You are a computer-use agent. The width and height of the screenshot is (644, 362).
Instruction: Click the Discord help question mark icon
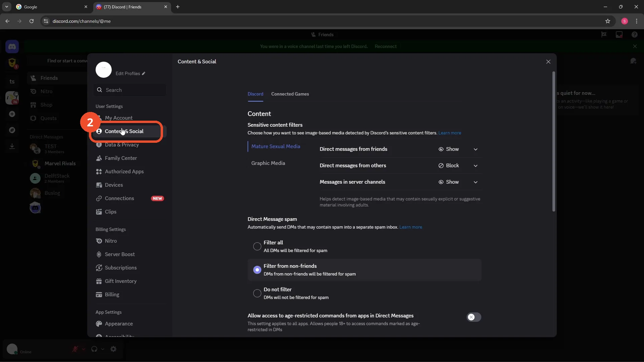[x=634, y=35]
